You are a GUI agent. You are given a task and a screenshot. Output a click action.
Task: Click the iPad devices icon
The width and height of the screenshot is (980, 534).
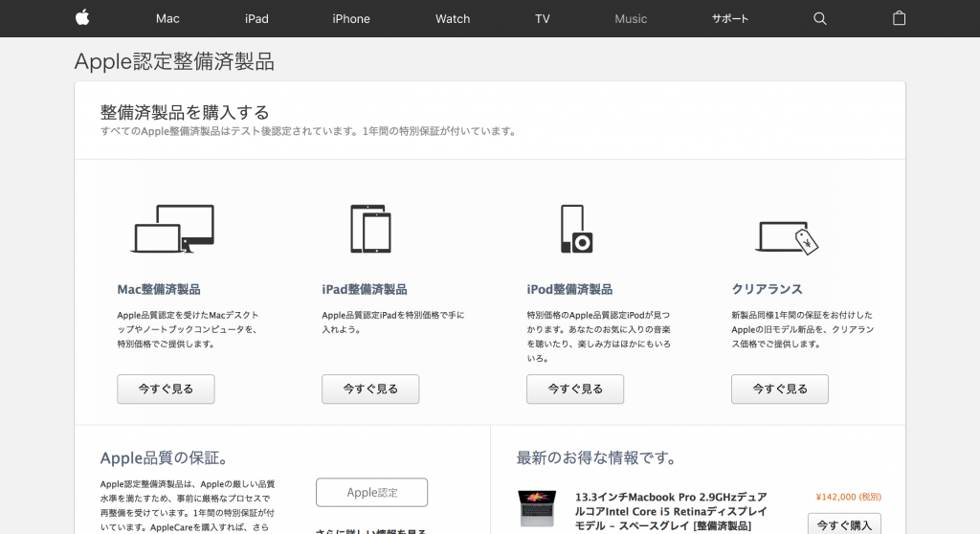pos(370,229)
